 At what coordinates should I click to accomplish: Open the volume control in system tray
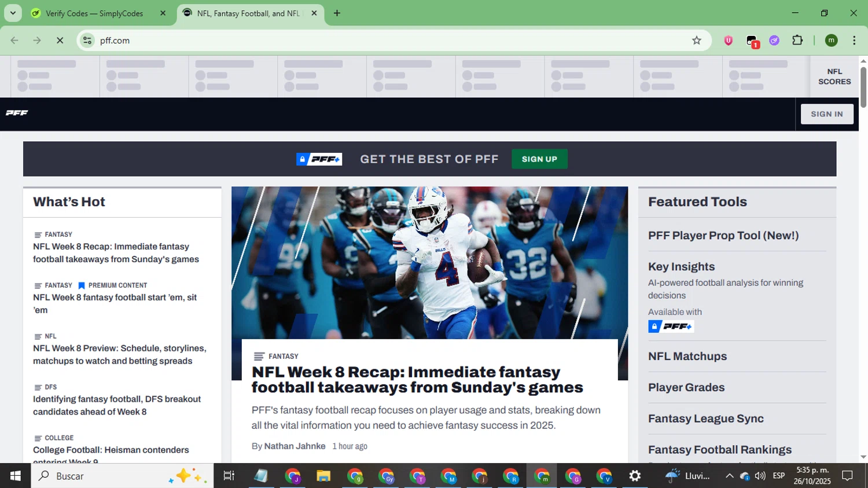point(760,476)
